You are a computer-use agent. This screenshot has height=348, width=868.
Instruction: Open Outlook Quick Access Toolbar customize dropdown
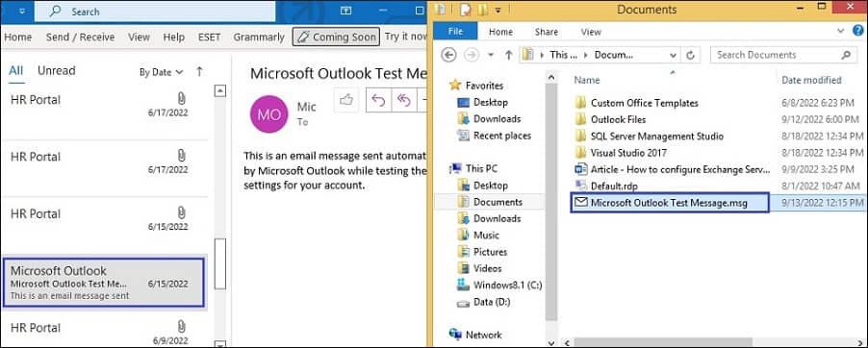coord(21,11)
